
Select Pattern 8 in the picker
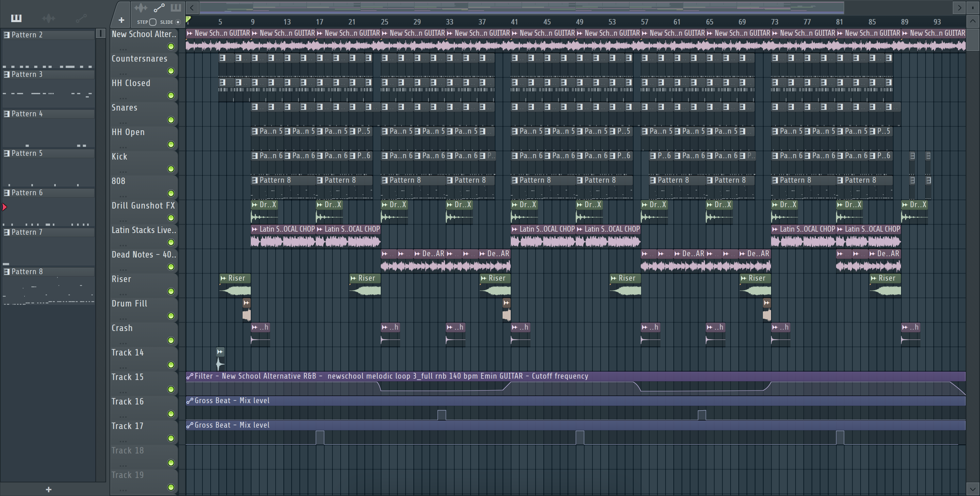tap(48, 271)
